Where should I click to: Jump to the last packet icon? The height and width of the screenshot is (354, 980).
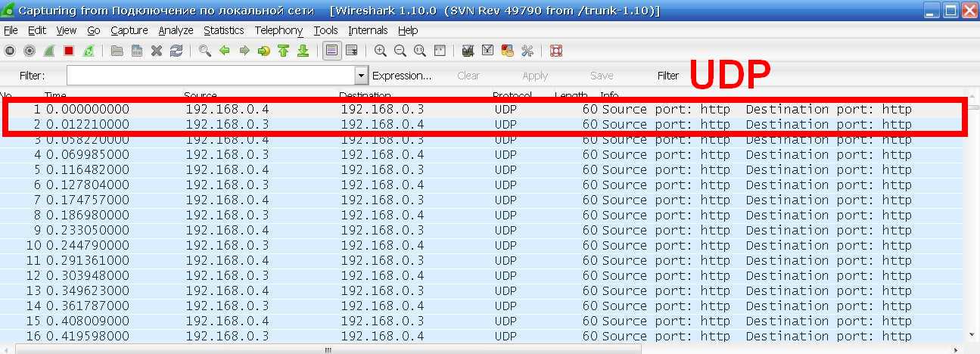(303, 51)
